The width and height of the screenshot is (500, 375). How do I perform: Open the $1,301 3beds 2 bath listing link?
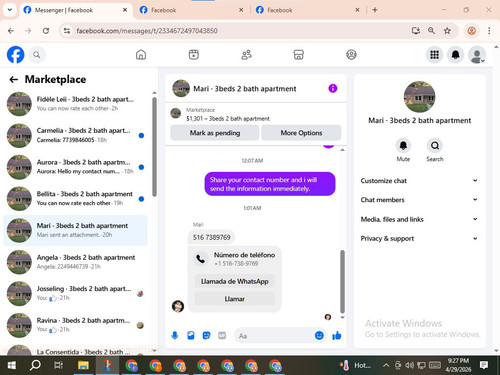point(228,119)
